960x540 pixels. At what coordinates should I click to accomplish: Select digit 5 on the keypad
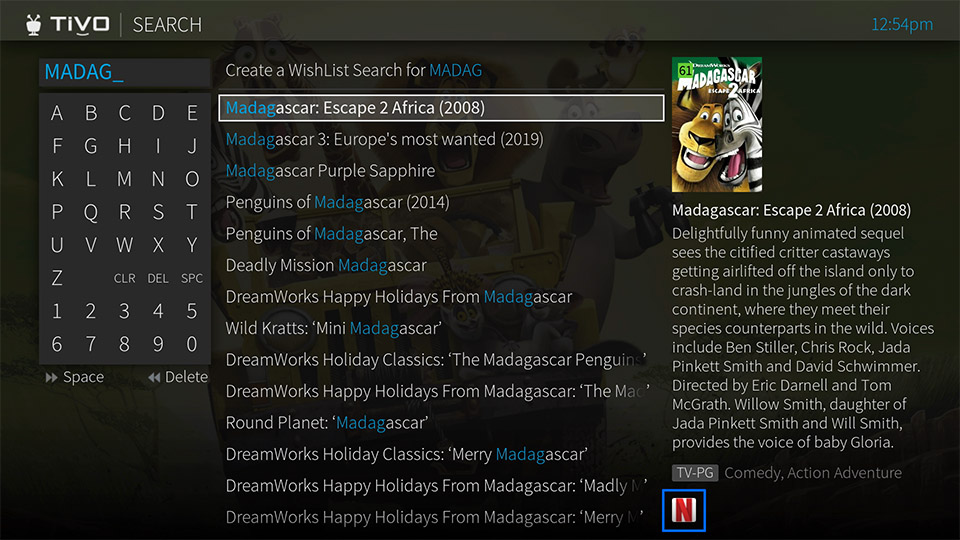192,311
